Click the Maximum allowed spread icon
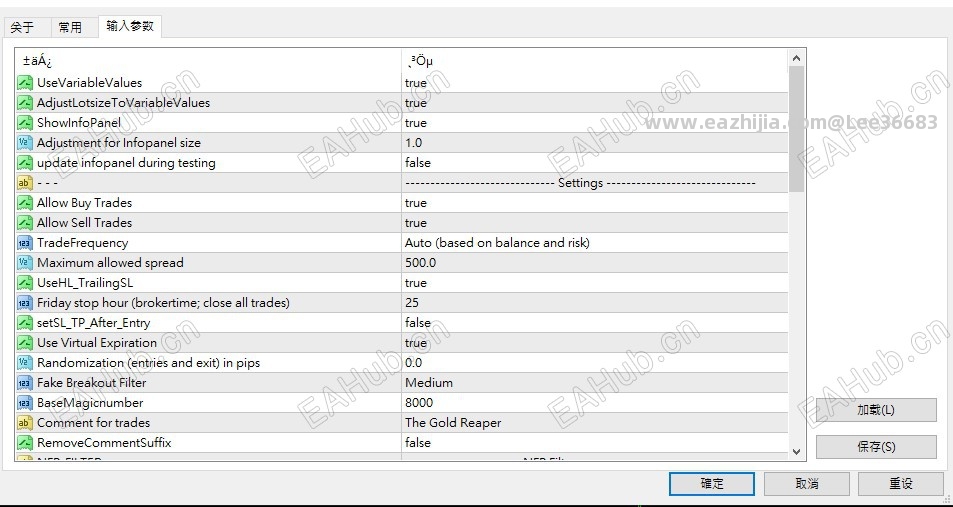The image size is (953, 507). tap(25, 263)
